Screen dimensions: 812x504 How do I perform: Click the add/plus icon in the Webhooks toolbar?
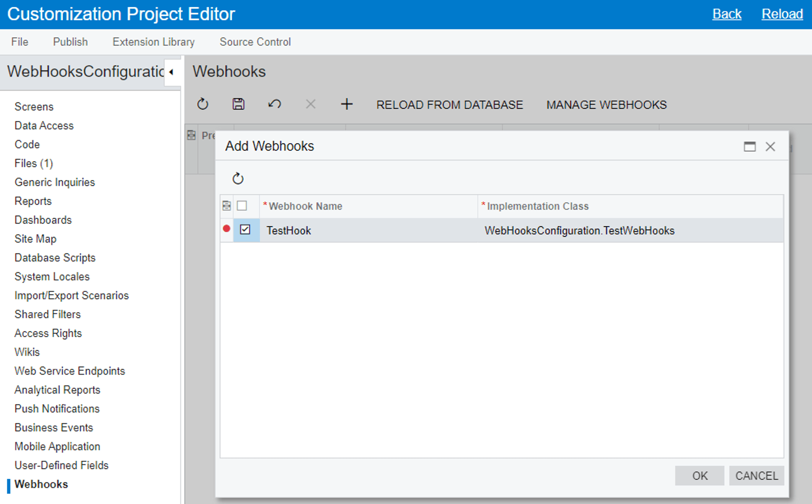point(347,104)
